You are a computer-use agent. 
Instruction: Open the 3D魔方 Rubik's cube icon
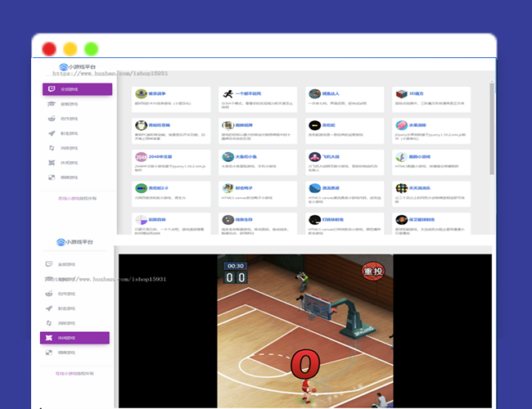point(401,93)
